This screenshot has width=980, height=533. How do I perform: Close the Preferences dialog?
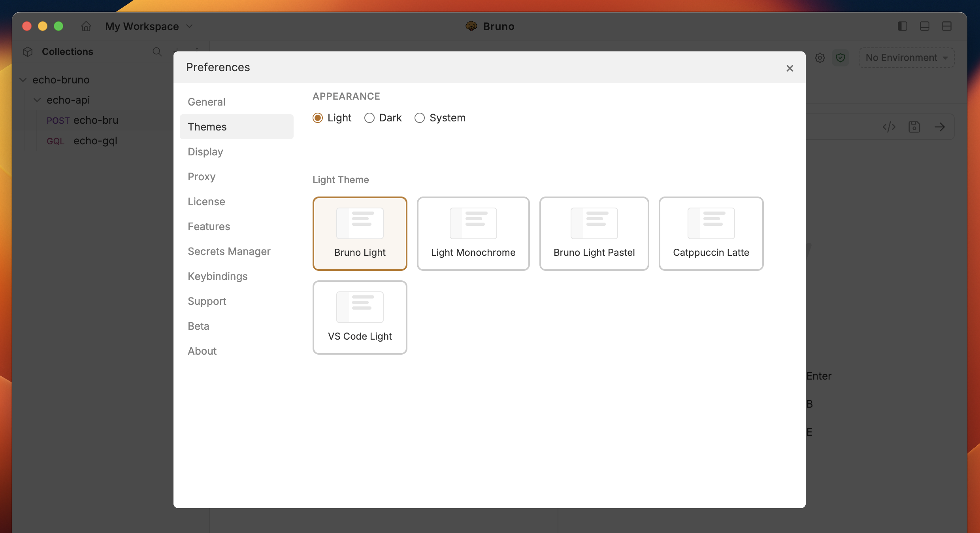[790, 68]
